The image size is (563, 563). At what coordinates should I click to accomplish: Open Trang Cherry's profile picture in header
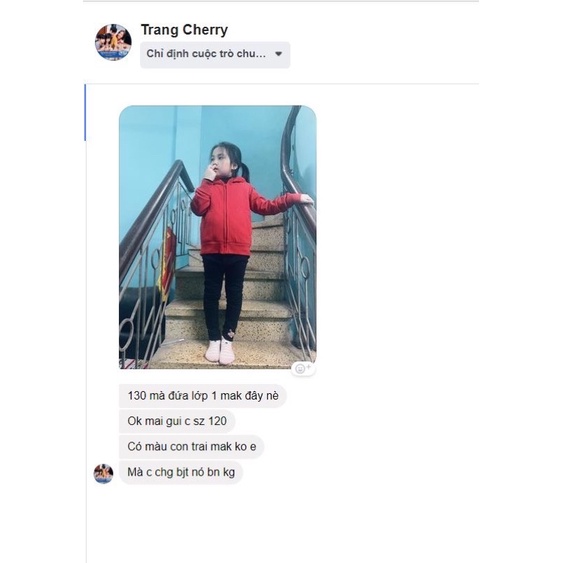tap(113, 42)
